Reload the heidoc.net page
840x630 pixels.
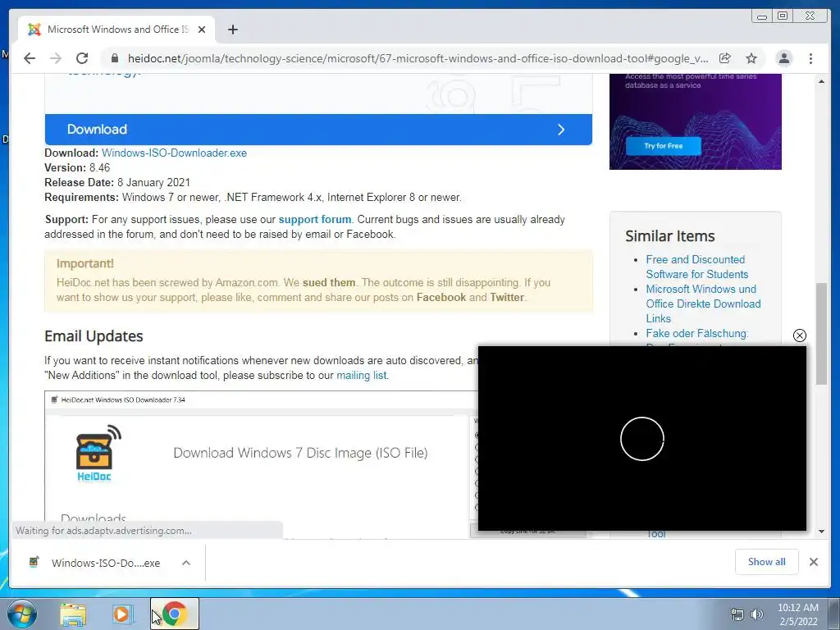tap(82, 58)
